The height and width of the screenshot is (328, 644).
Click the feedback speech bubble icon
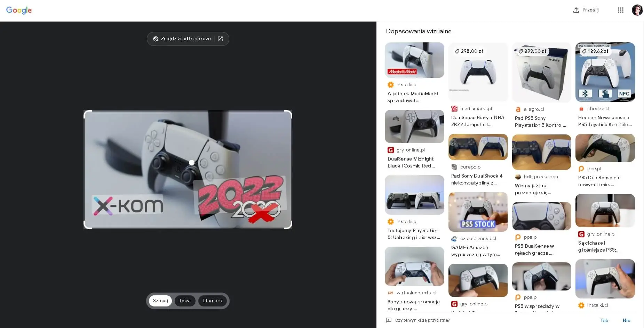tap(388, 320)
